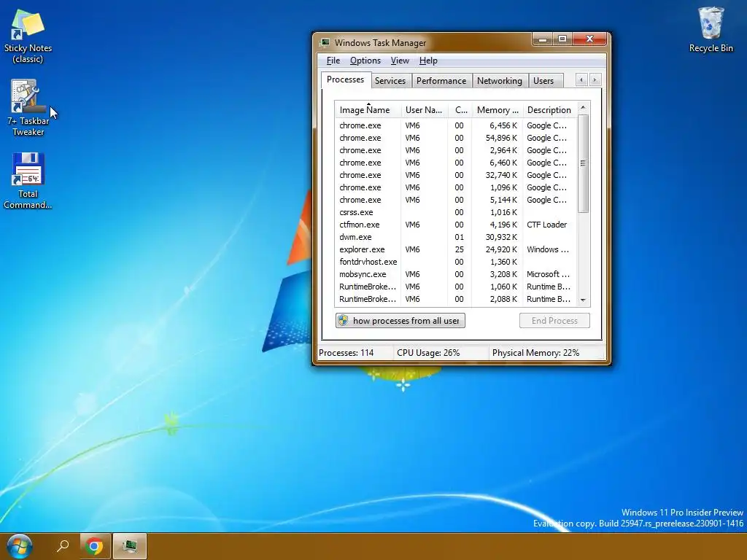Click the CTF Loader description cell
The width and height of the screenshot is (747, 560).
[x=547, y=225]
